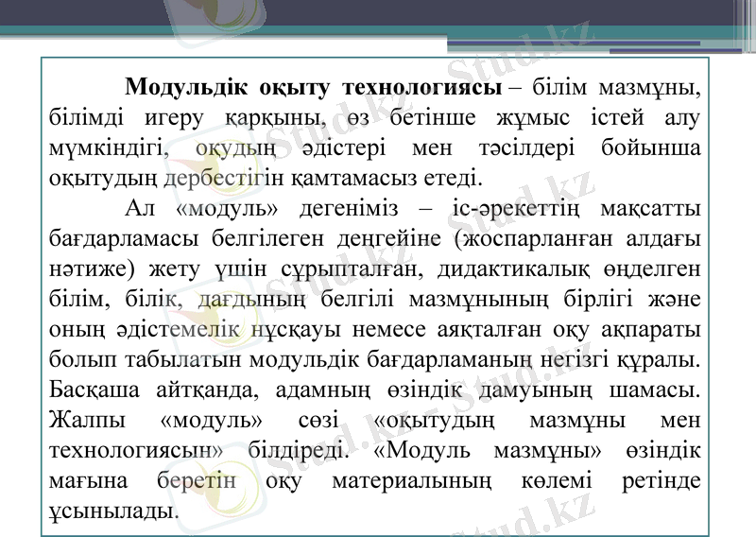
Task: Click the word "көлемі"
Action: coord(557,480)
